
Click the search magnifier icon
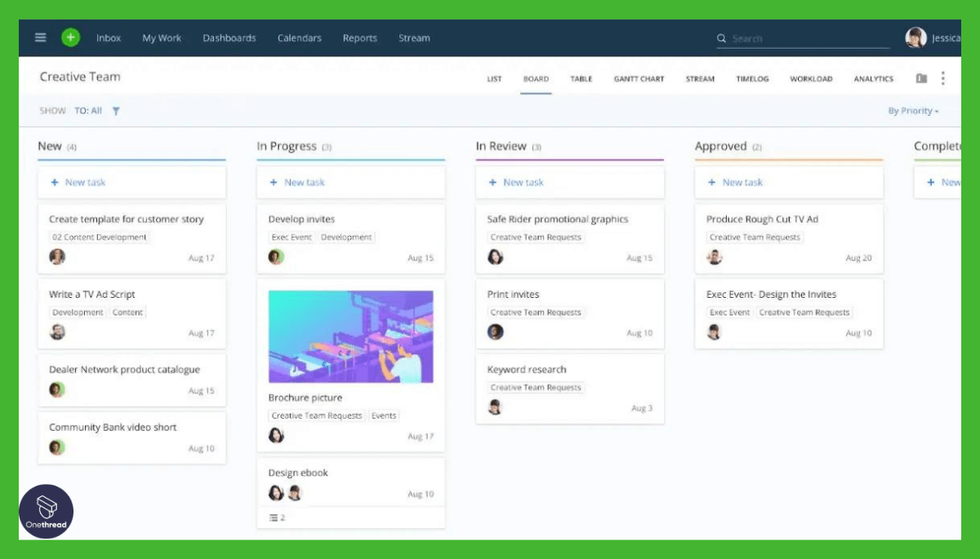click(720, 38)
